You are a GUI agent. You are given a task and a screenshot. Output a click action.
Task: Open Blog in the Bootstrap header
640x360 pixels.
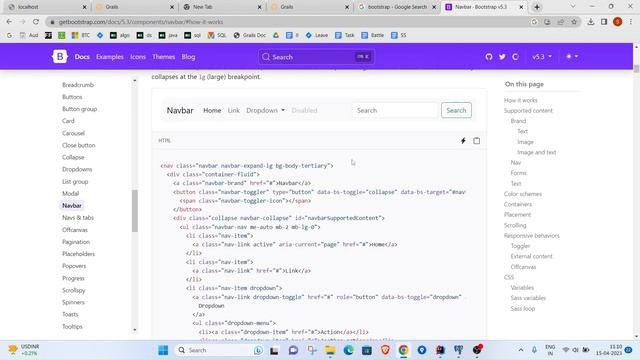coord(189,57)
